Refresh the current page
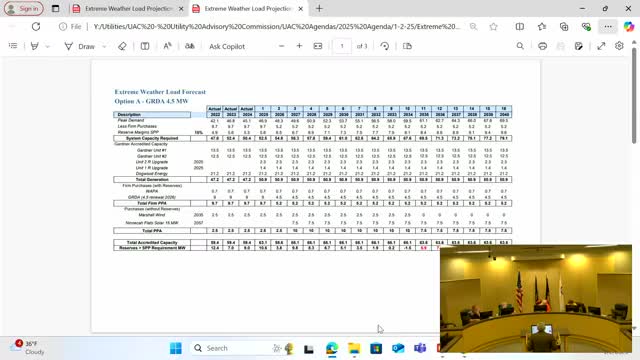 (x=36, y=27)
